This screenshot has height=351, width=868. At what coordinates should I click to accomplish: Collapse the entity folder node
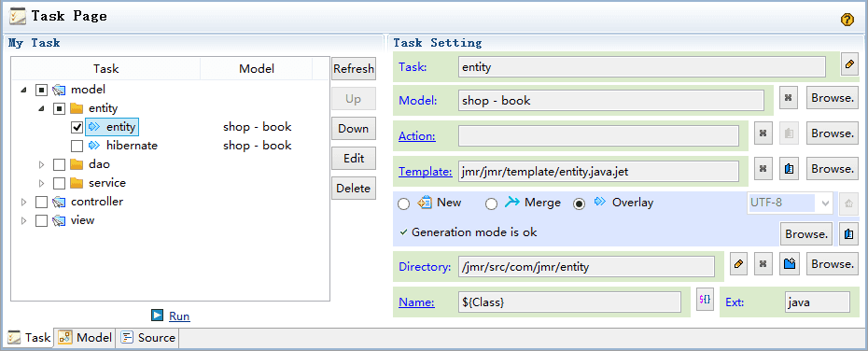[41, 108]
